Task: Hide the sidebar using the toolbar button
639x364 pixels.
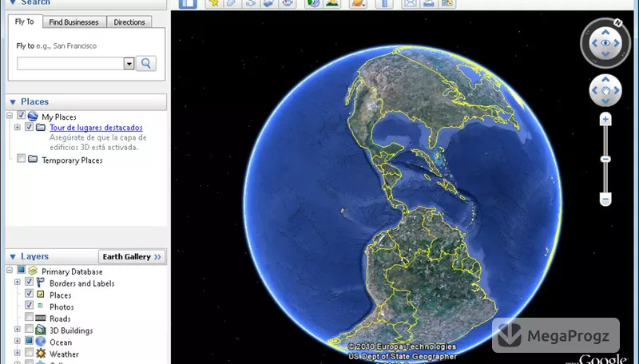Action: pyautogui.click(x=188, y=3)
